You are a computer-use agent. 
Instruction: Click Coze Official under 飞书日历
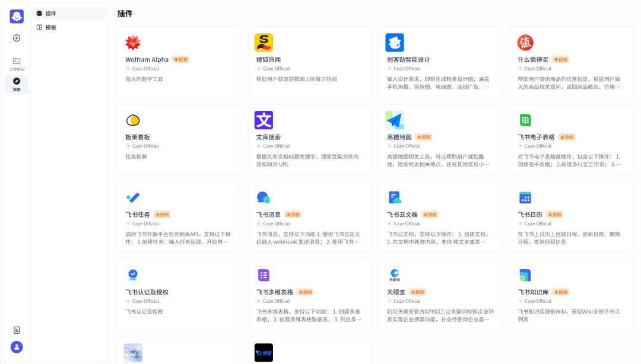538,224
